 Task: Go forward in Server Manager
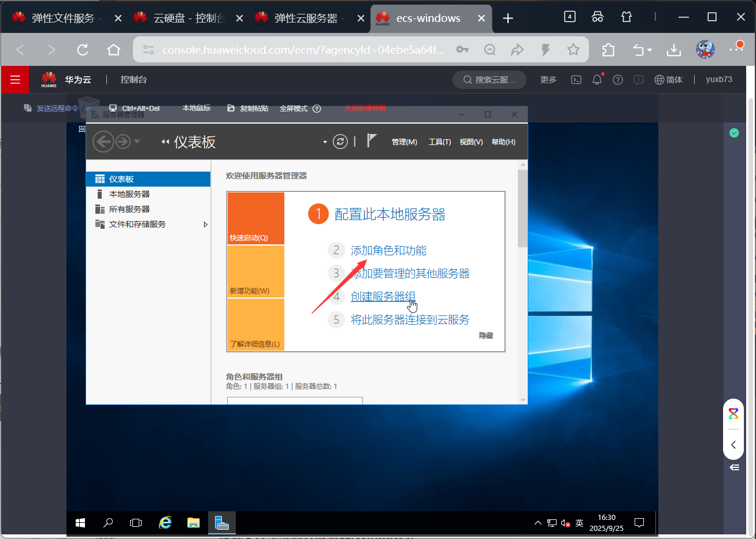click(123, 142)
